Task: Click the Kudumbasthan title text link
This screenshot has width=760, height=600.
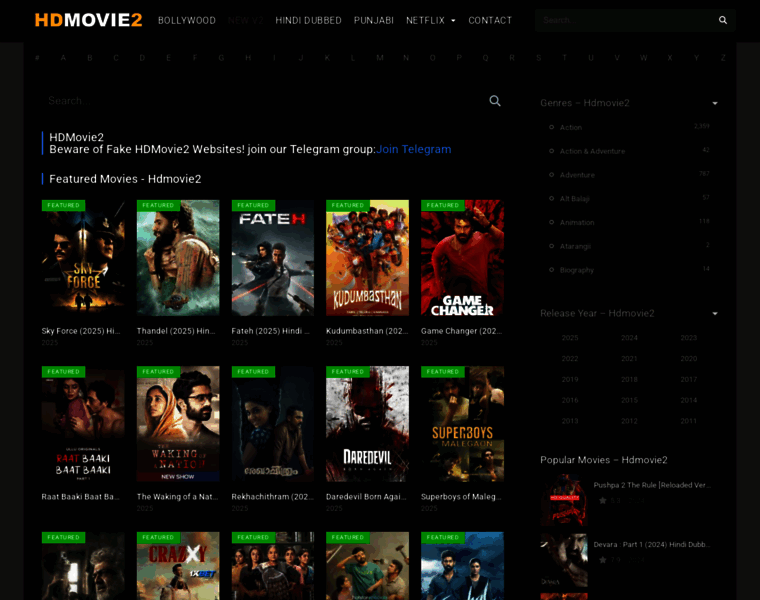Action: [x=367, y=331]
